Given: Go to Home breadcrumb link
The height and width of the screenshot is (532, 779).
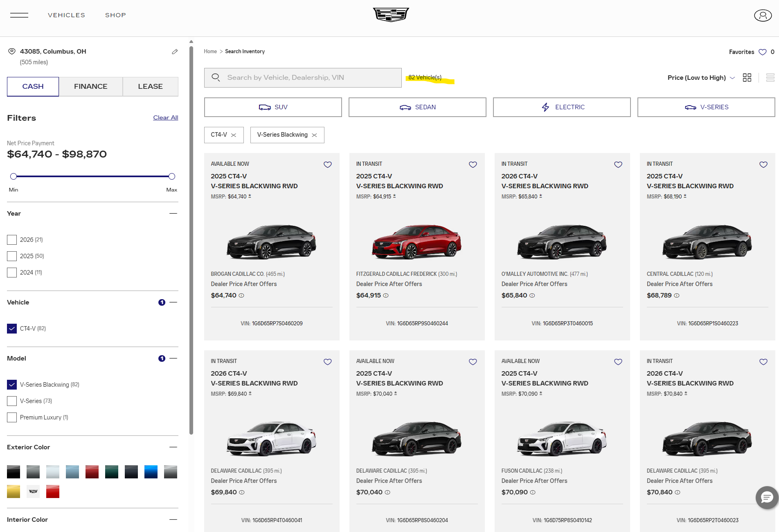Looking at the screenshot, I should [210, 52].
